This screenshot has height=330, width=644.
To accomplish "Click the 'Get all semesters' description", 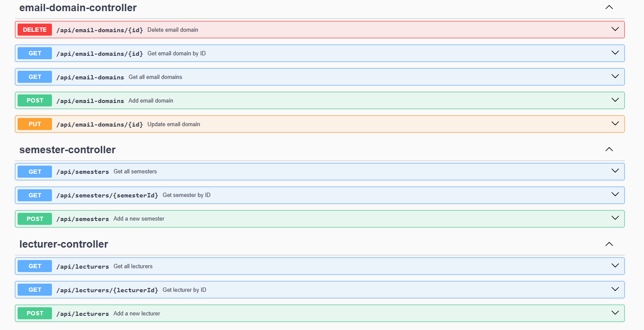I will coord(135,172).
